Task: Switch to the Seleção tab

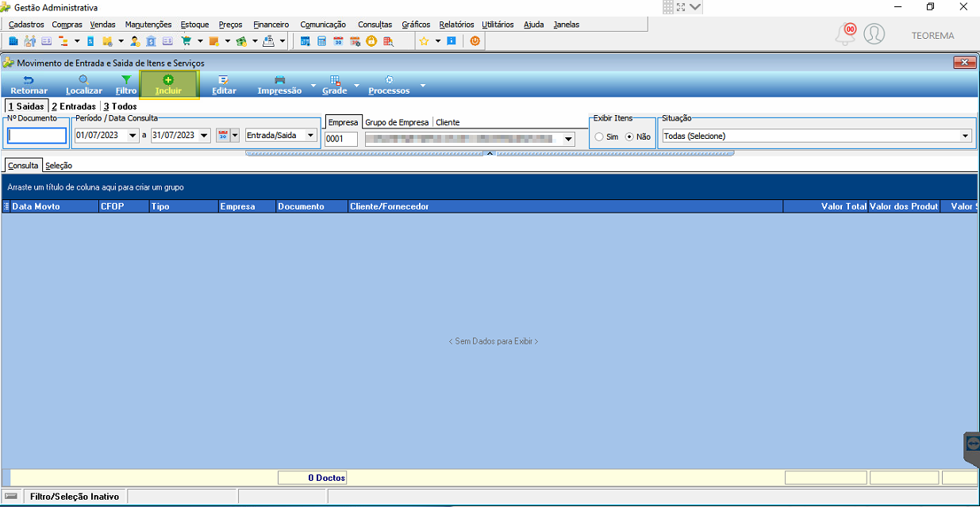Action: pos(58,166)
